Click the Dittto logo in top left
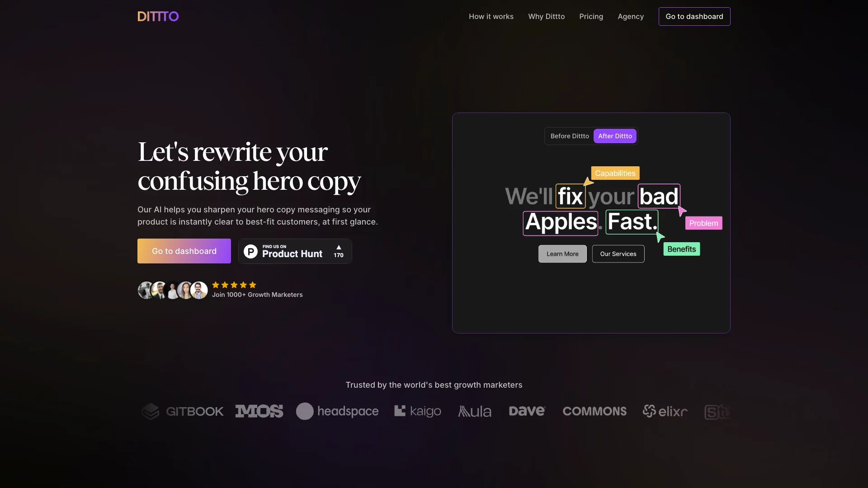 pyautogui.click(x=158, y=16)
